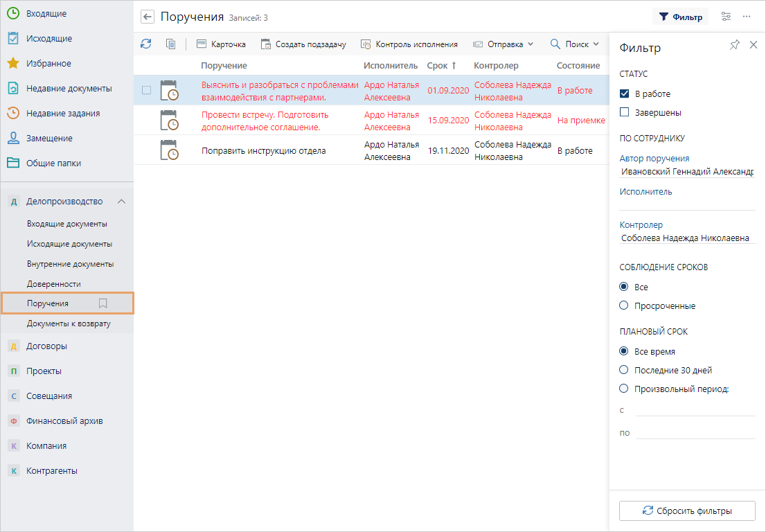This screenshot has height=532, width=766.
Task: Click the Сбросить фильтры button
Action: click(x=687, y=511)
